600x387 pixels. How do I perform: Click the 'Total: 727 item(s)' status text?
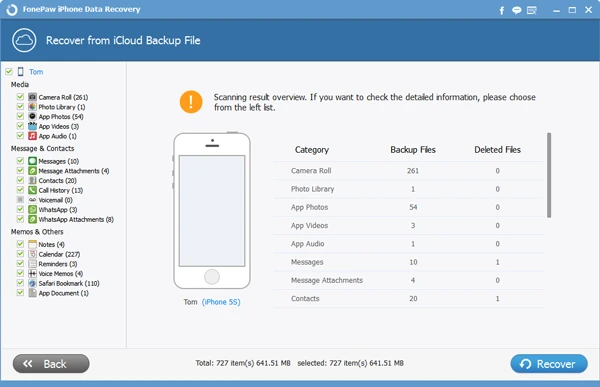pyautogui.click(x=243, y=363)
